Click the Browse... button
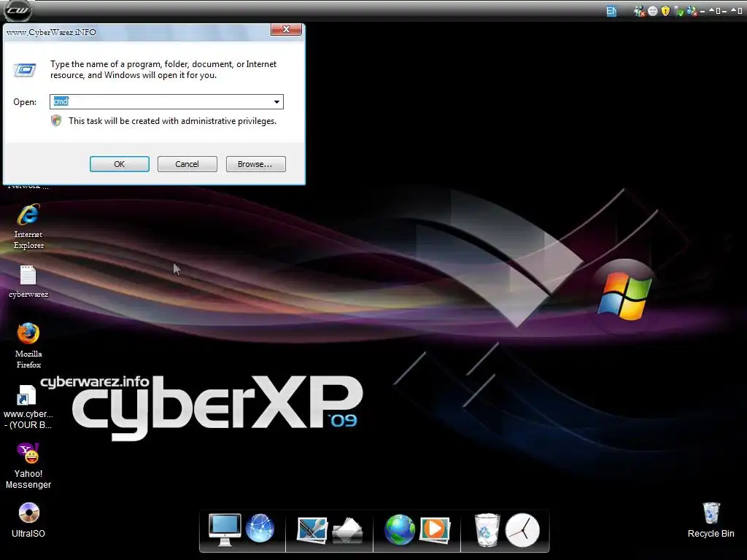 click(x=256, y=164)
